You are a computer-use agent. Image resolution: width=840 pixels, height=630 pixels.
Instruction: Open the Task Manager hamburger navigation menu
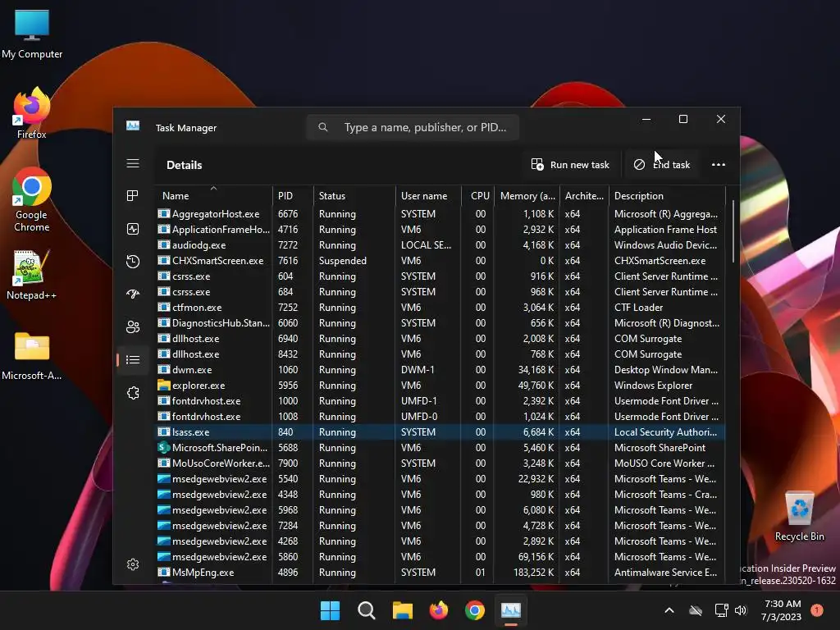(133, 163)
